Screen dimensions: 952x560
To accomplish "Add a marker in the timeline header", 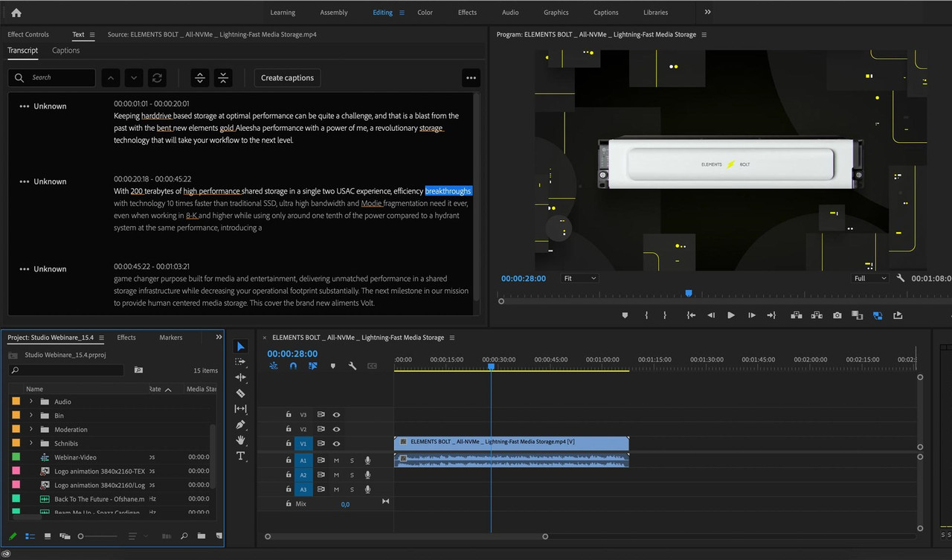I will [332, 366].
